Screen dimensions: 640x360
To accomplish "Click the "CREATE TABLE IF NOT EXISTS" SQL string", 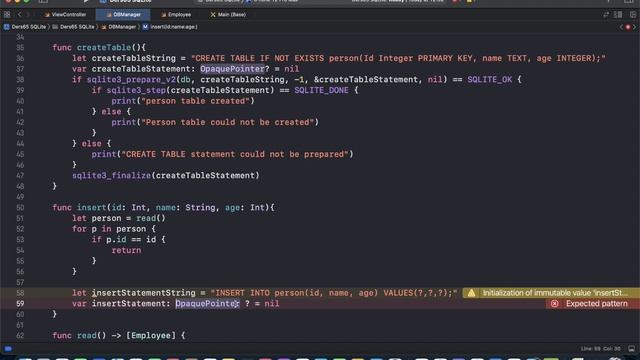I will pyautogui.click(x=398, y=58).
